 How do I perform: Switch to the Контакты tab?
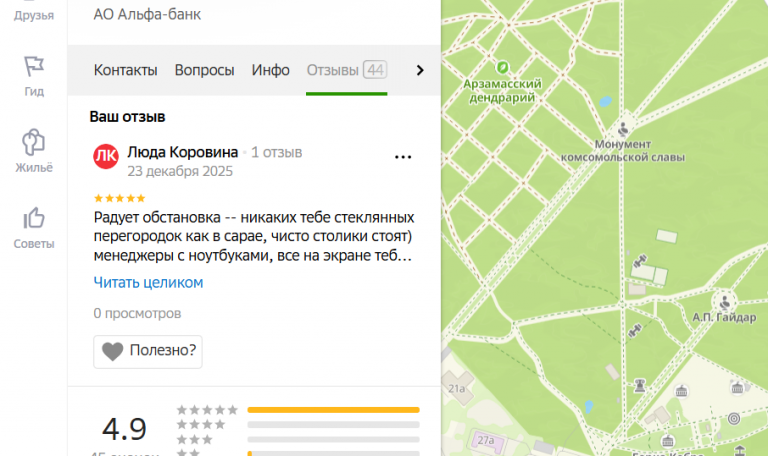pyautogui.click(x=125, y=70)
